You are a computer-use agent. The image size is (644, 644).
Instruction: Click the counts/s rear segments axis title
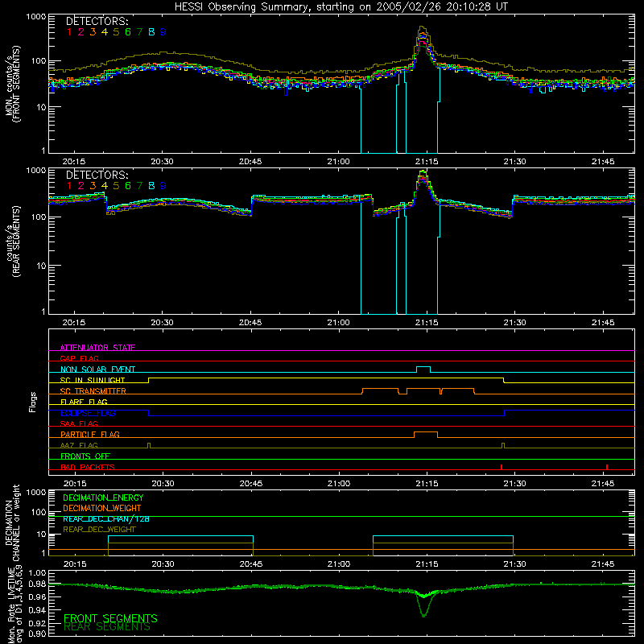click(12, 242)
